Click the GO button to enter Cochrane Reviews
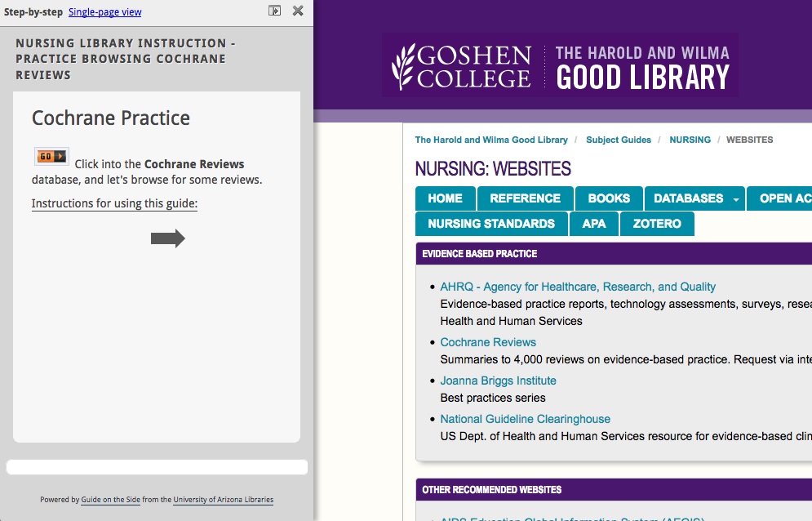Screen dimensions: 812x521 tap(49, 154)
